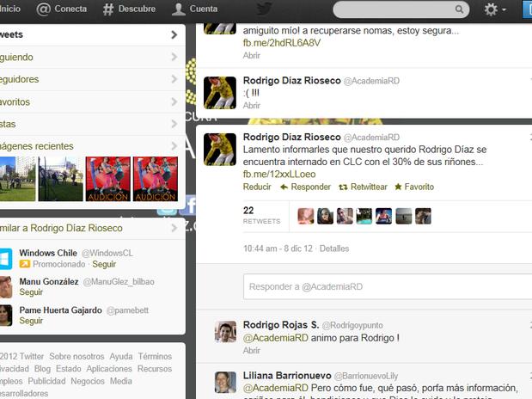The image size is (532, 399).
Task: Click the second retweeter avatar
Action: coord(325,217)
